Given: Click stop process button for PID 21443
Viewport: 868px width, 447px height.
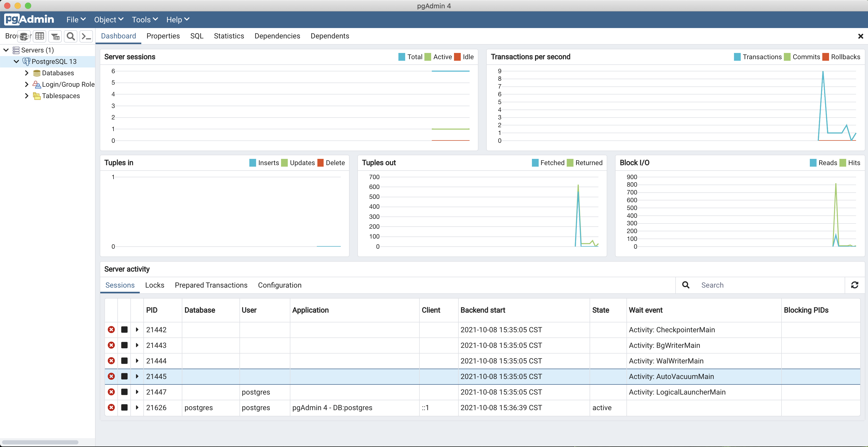Looking at the screenshot, I should (124, 345).
